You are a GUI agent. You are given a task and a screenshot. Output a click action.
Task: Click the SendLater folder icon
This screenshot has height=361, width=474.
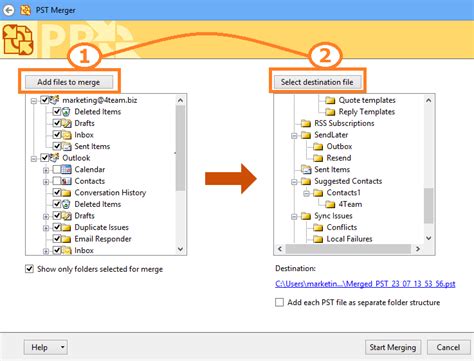[x=306, y=135]
